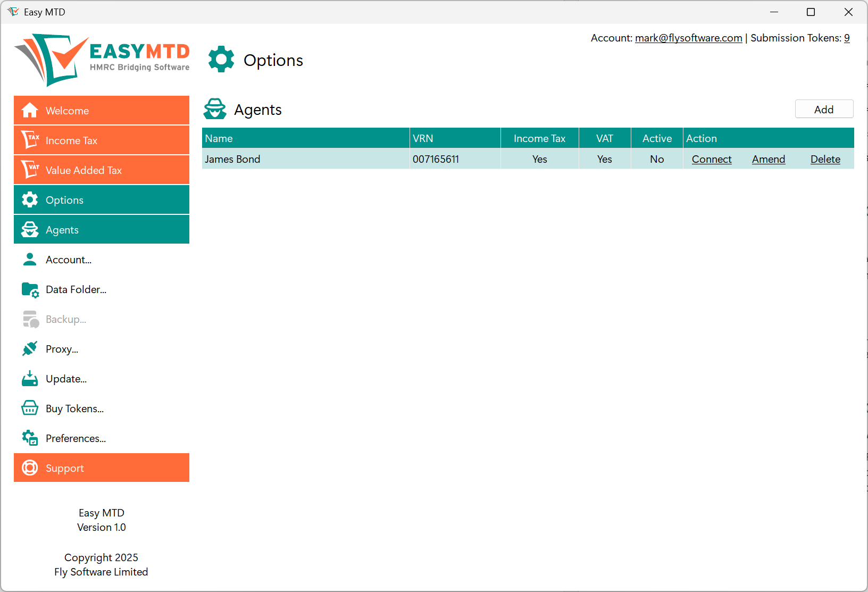868x592 pixels.
Task: Click the Submission Tokens count
Action: coord(847,38)
